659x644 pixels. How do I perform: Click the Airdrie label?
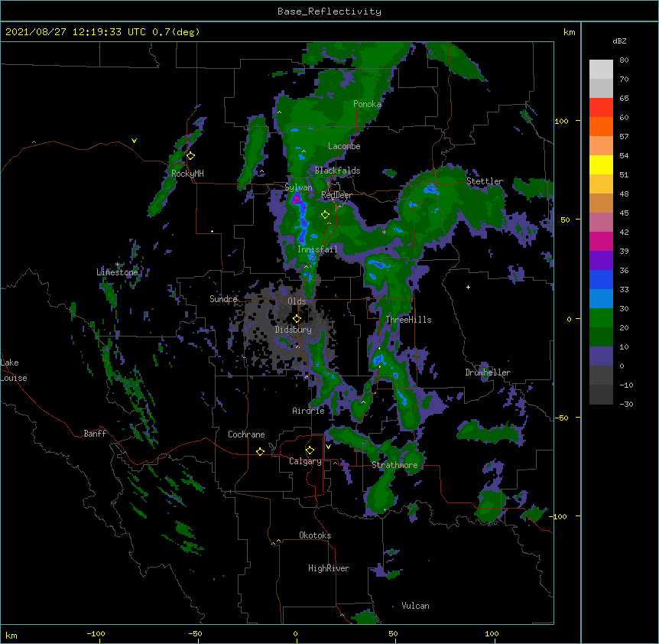coord(309,411)
